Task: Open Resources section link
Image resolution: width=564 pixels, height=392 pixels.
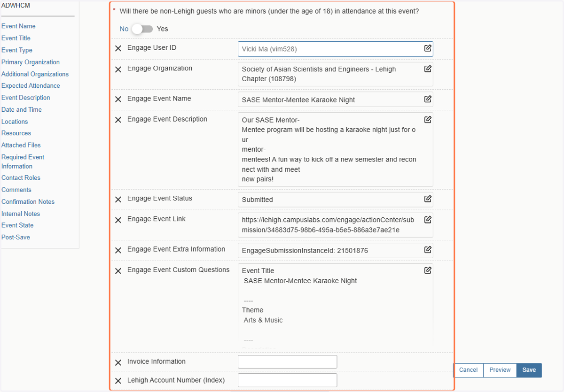Action: click(16, 133)
